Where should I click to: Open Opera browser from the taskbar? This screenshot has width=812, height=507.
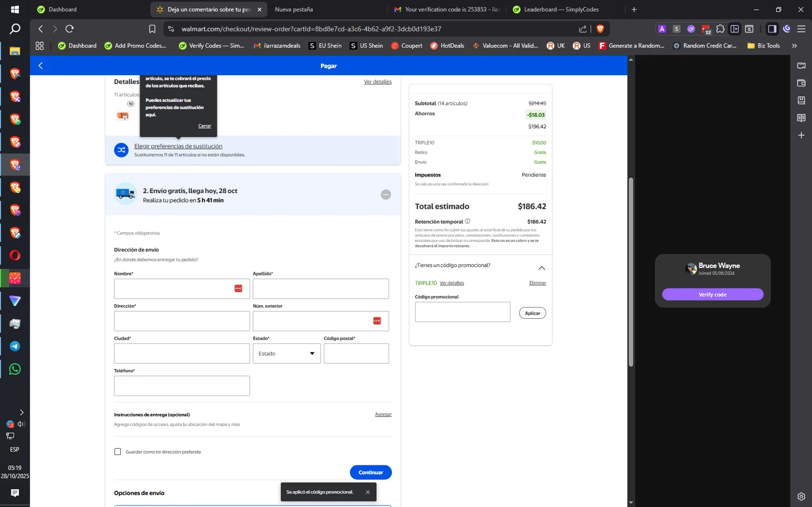coord(15,255)
